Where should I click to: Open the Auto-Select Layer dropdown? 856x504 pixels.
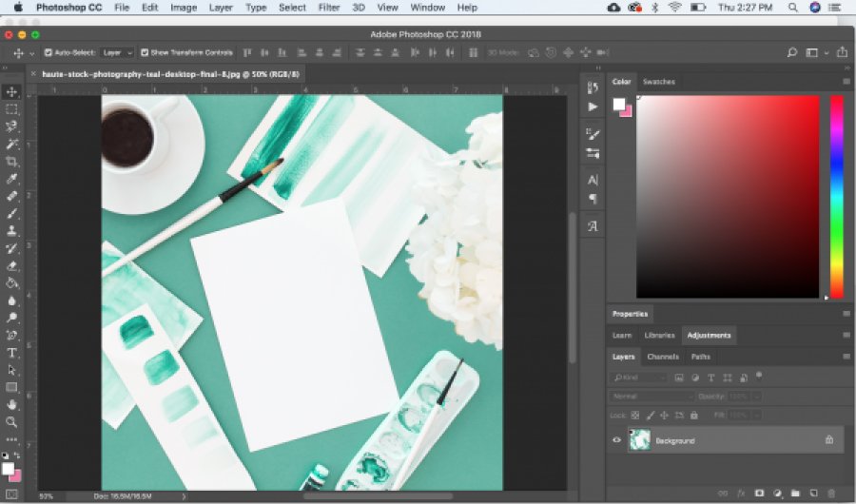click(x=117, y=52)
